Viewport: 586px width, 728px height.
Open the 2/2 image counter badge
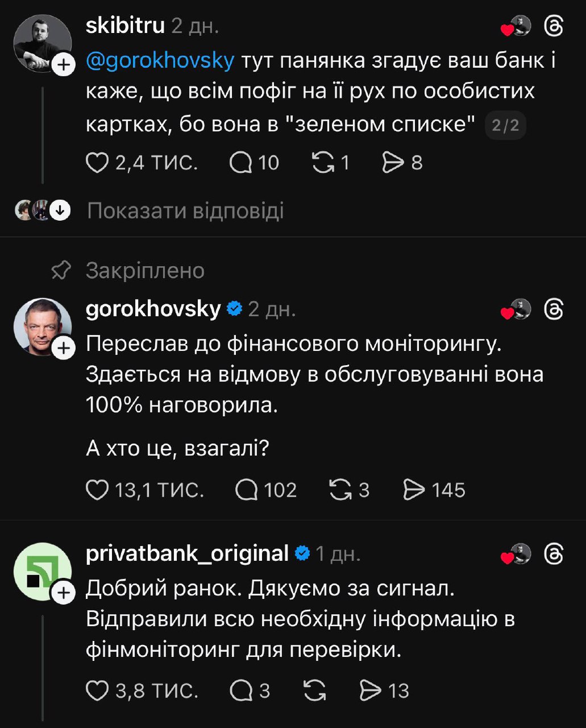(505, 125)
